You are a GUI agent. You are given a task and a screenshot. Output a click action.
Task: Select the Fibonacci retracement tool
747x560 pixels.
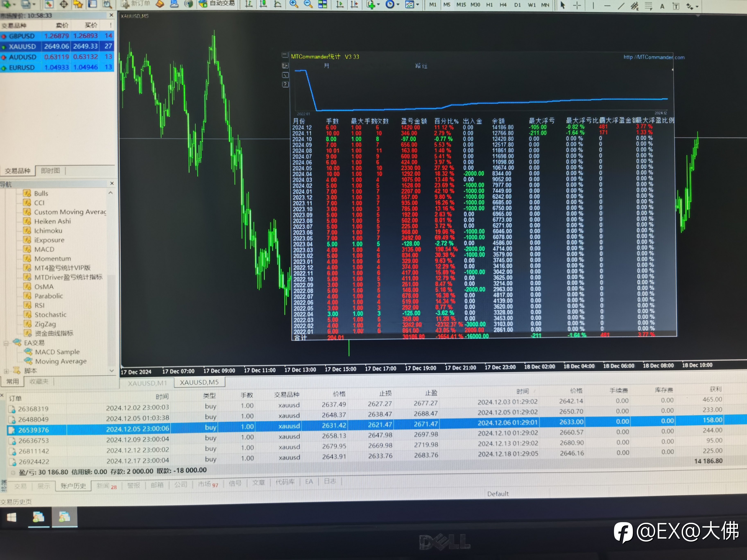[x=648, y=6]
